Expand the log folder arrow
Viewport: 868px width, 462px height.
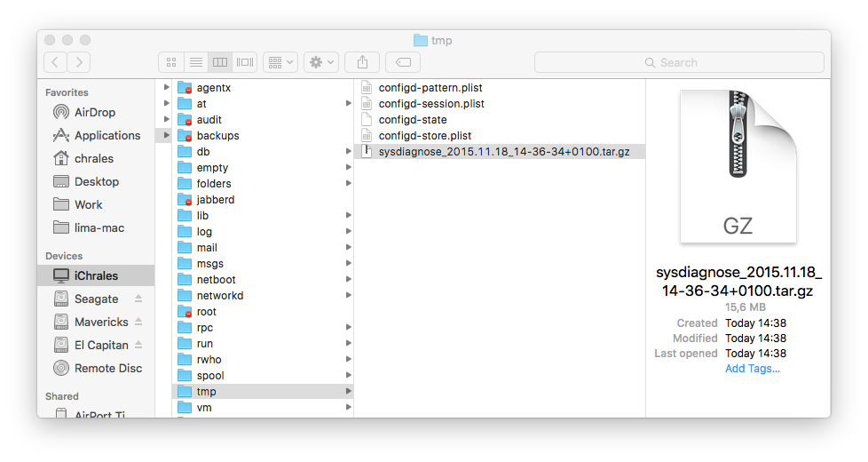tap(348, 232)
